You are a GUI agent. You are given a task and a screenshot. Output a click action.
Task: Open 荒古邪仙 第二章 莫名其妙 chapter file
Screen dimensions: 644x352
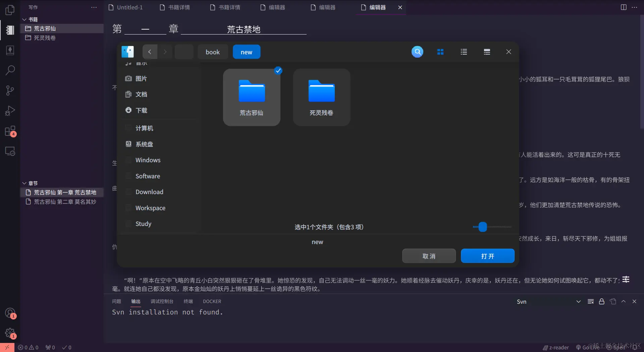(x=64, y=201)
